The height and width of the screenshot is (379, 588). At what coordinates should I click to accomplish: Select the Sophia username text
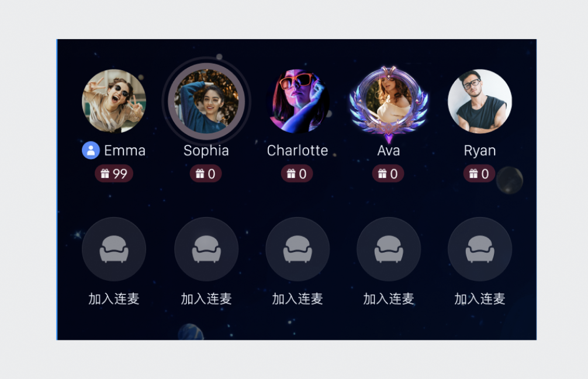(x=206, y=151)
